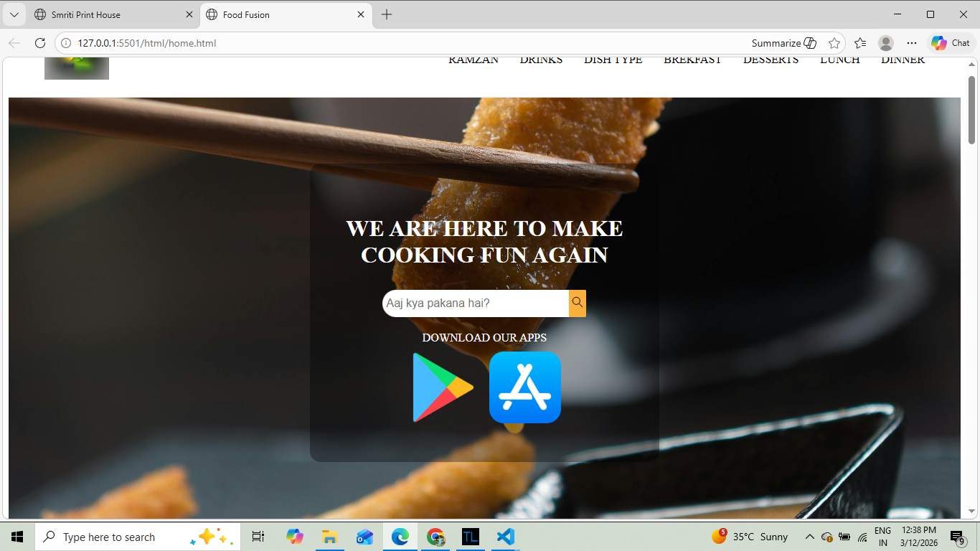This screenshot has height=551, width=980.
Task: Open the DINNER navigation link
Action: coord(903,60)
